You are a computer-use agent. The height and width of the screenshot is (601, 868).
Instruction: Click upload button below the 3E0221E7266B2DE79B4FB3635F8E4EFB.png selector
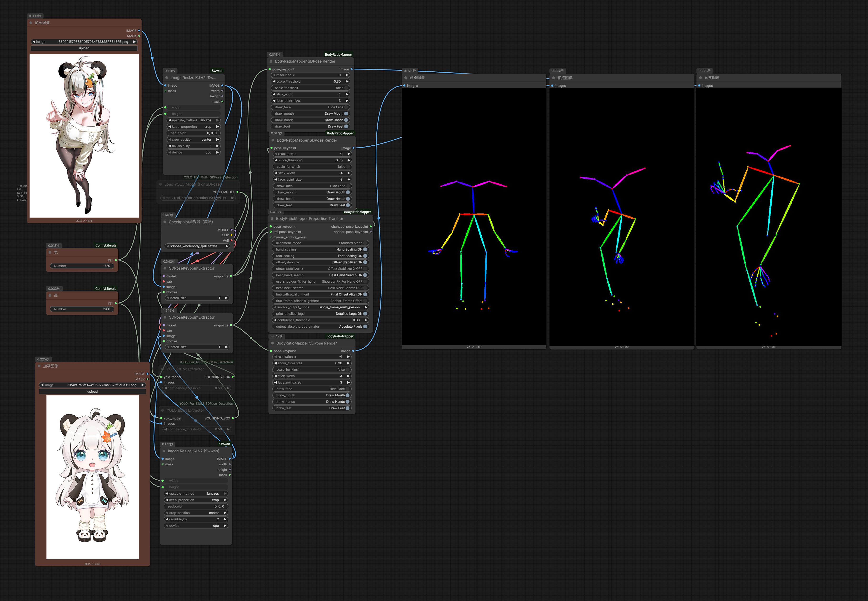pyautogui.click(x=84, y=48)
